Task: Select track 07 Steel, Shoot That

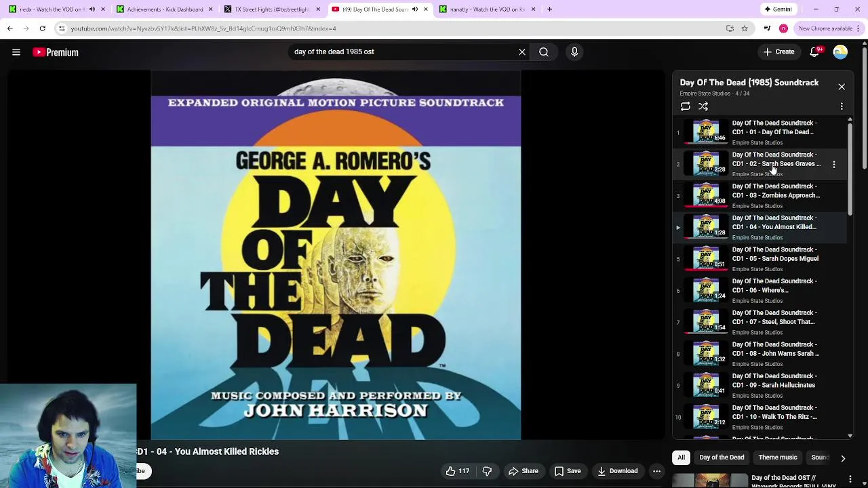Action: coord(759,322)
